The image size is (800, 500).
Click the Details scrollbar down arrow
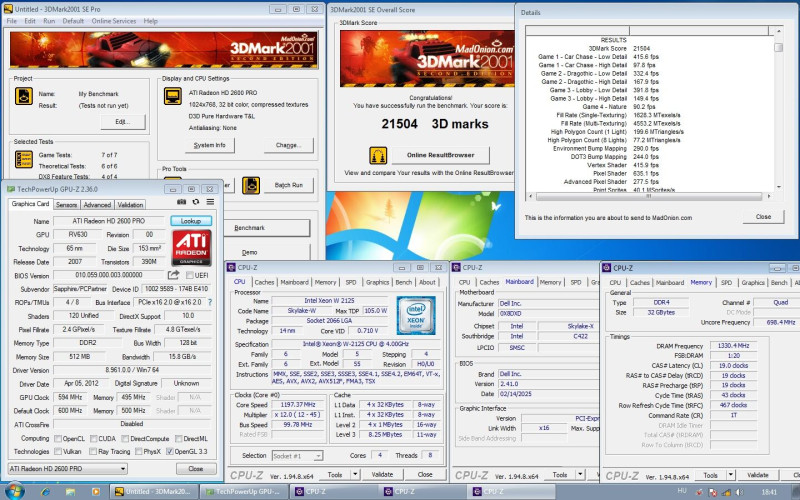point(778,187)
